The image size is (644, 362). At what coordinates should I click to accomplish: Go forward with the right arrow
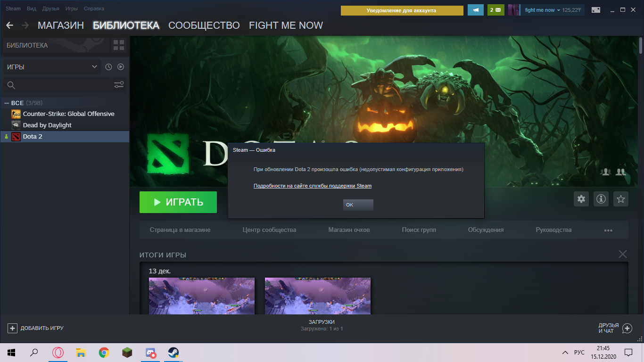tap(25, 25)
